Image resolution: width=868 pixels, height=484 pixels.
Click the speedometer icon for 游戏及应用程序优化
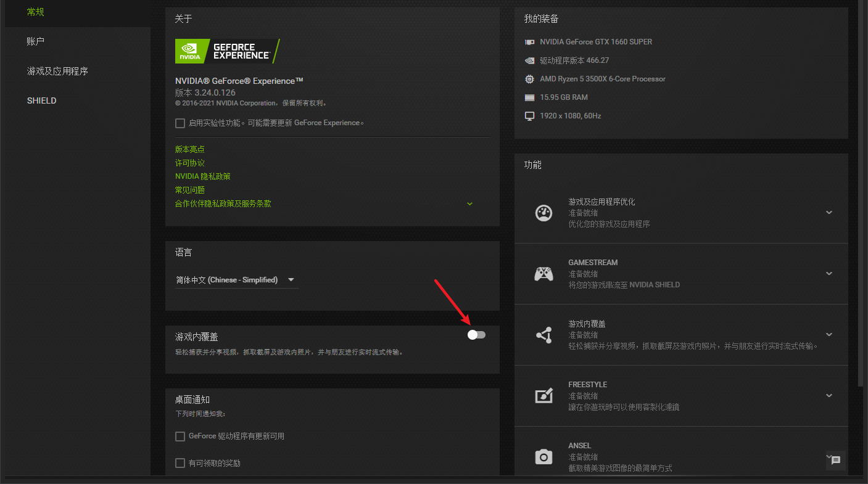pyautogui.click(x=544, y=213)
